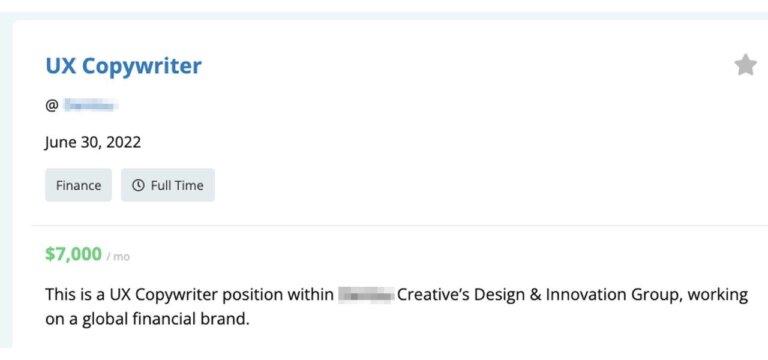The height and width of the screenshot is (360, 768).
Task: Click the clock icon in the Full Time tag
Action: tap(139, 185)
